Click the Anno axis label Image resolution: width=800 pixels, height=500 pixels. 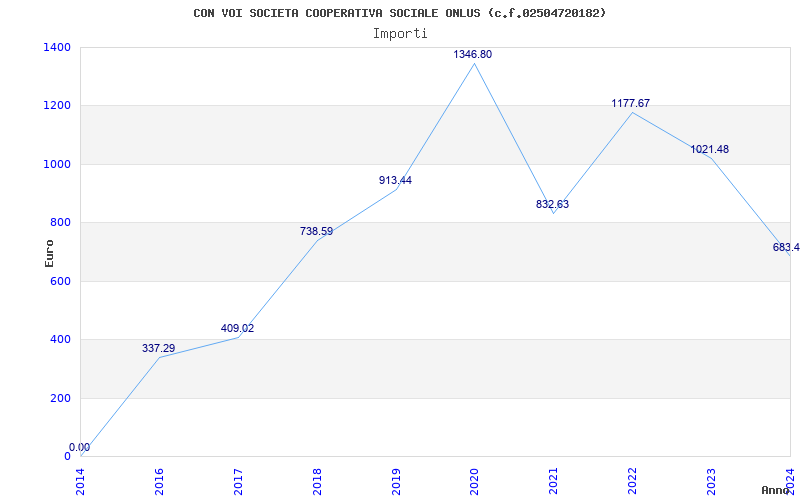[x=776, y=490]
